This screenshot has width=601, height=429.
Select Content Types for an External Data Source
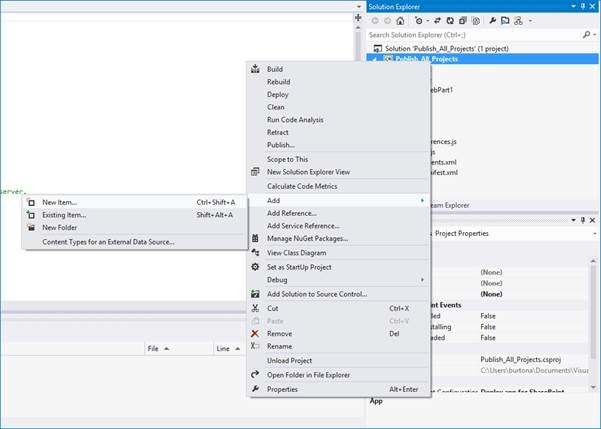pos(135,242)
